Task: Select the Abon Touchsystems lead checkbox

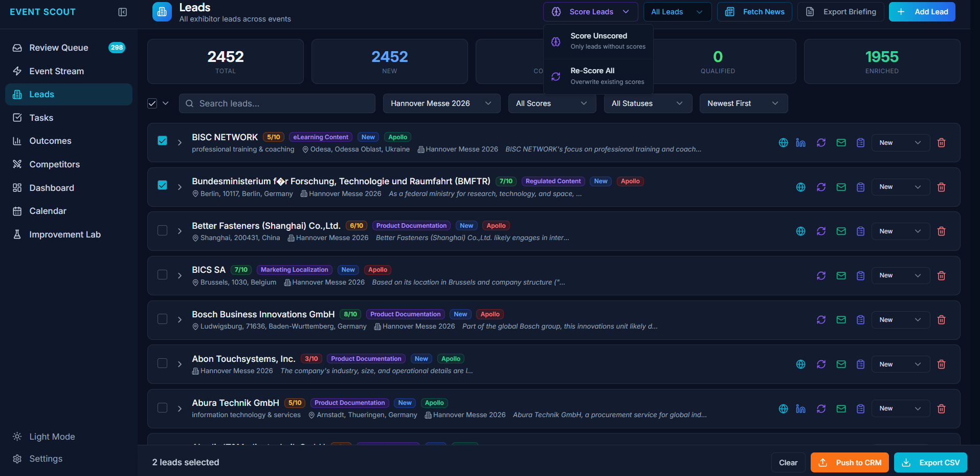Action: click(163, 363)
